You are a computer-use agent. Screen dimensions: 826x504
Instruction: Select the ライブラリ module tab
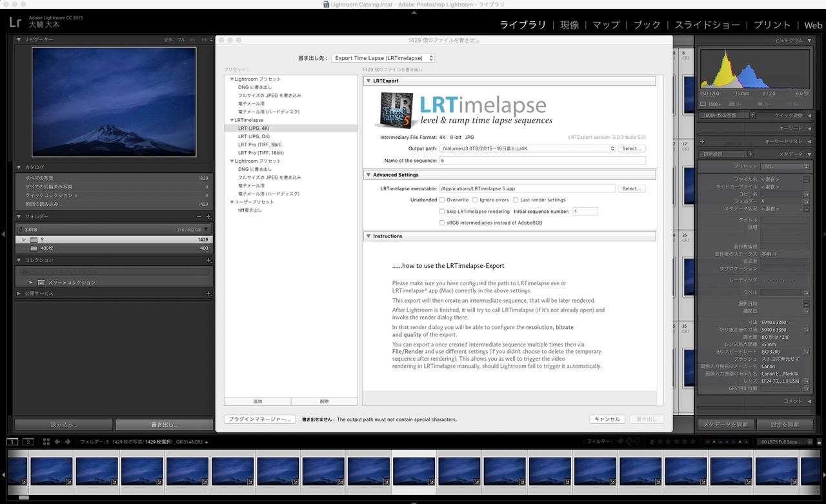click(x=523, y=25)
